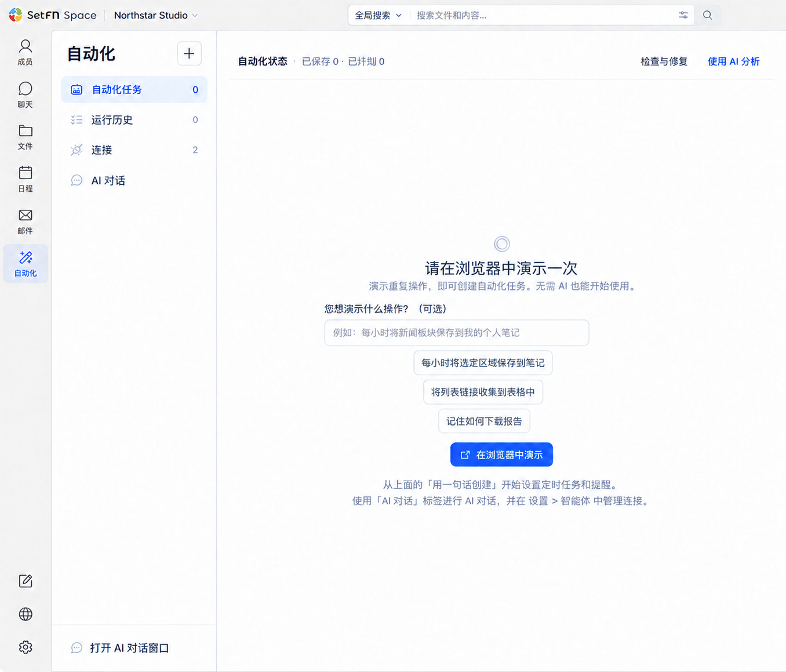This screenshot has height=672, width=786.
Task: Open search filter sliders icon
Action: 683,15
